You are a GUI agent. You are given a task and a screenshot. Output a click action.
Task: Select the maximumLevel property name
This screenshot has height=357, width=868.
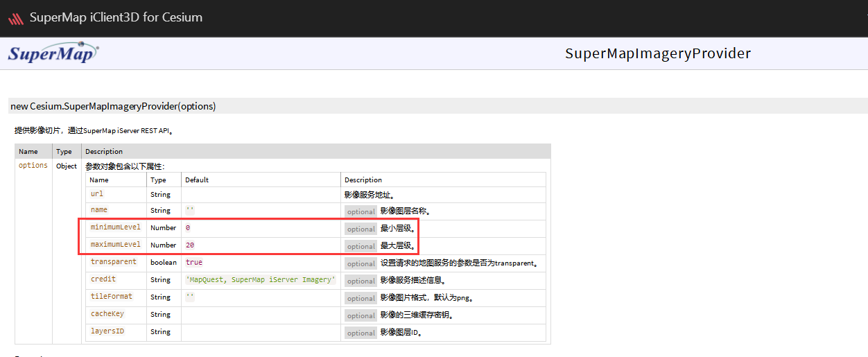tap(116, 245)
